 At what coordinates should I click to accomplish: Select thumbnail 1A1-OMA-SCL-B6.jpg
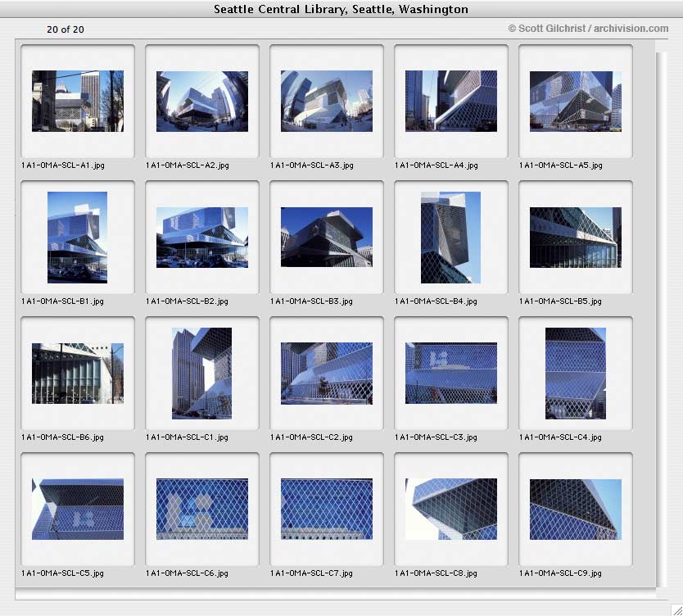[78, 374]
